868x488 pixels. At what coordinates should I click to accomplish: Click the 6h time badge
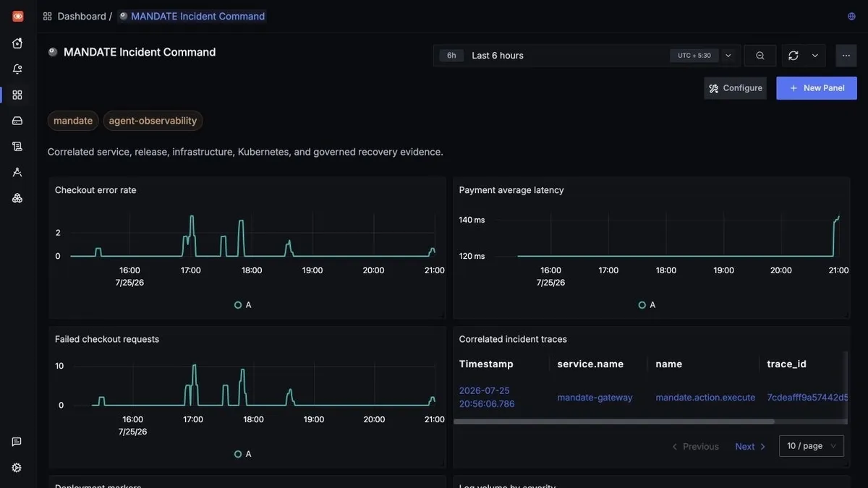[x=451, y=56]
